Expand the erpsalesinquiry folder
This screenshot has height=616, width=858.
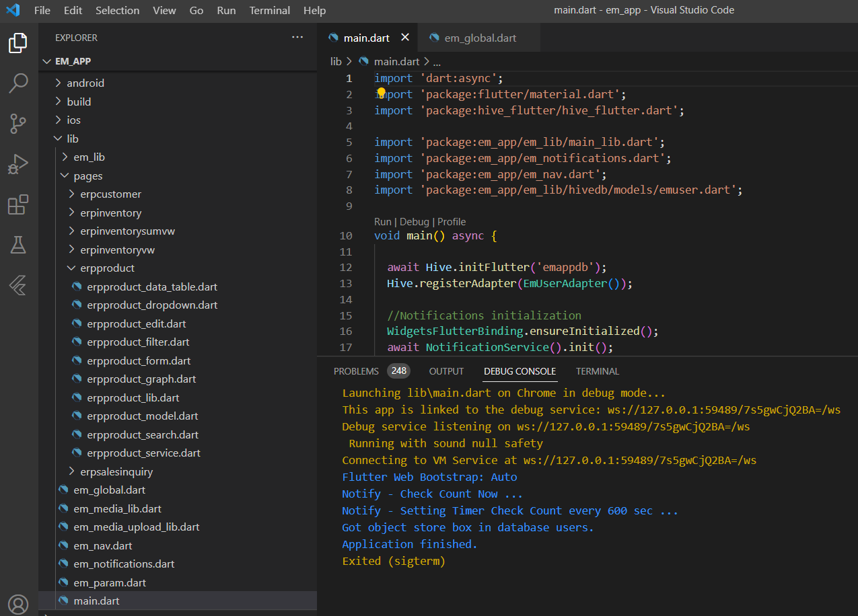point(72,471)
